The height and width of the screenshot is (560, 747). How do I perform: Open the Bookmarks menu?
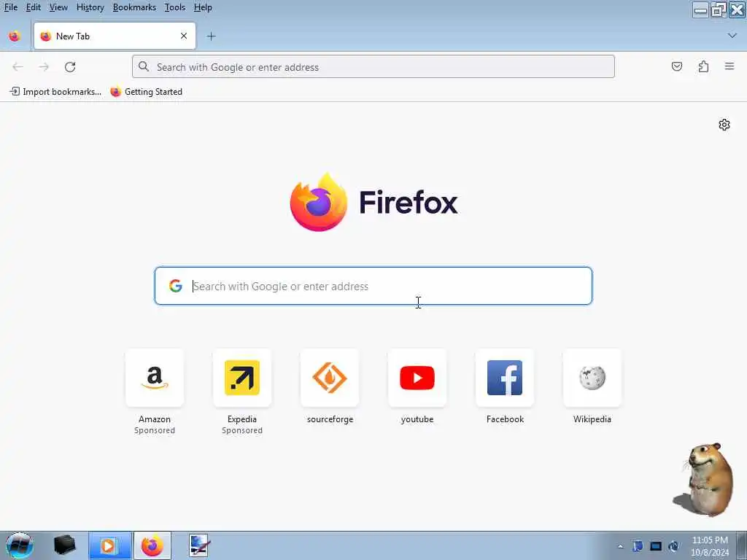coord(134,7)
